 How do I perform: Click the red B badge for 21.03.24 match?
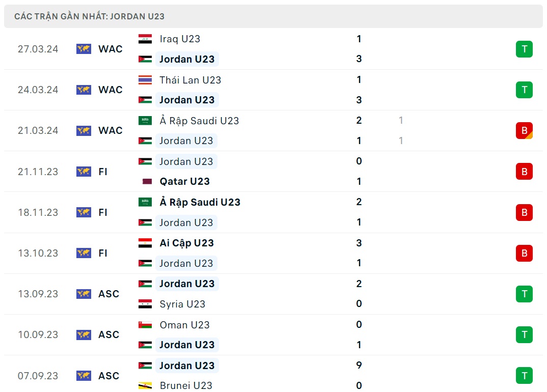click(x=524, y=131)
